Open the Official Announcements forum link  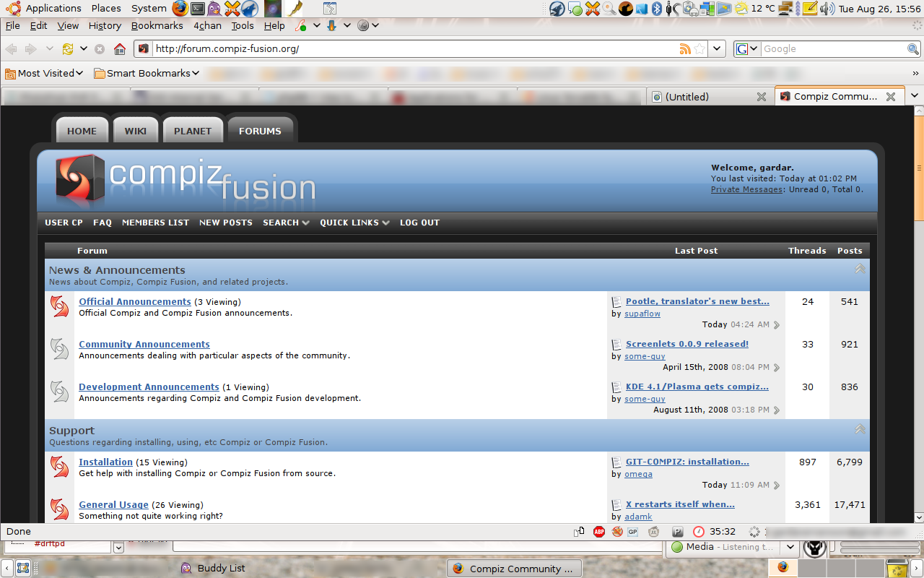click(135, 301)
